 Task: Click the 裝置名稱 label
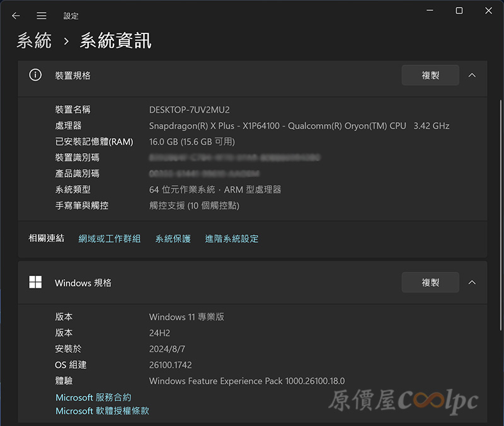pyautogui.click(x=72, y=110)
